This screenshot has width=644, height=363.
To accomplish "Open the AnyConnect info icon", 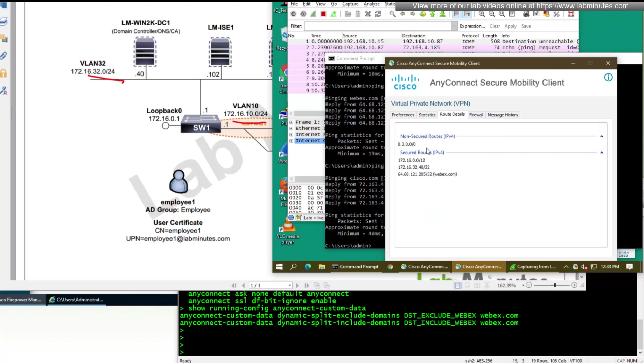I will pyautogui.click(x=608, y=77).
